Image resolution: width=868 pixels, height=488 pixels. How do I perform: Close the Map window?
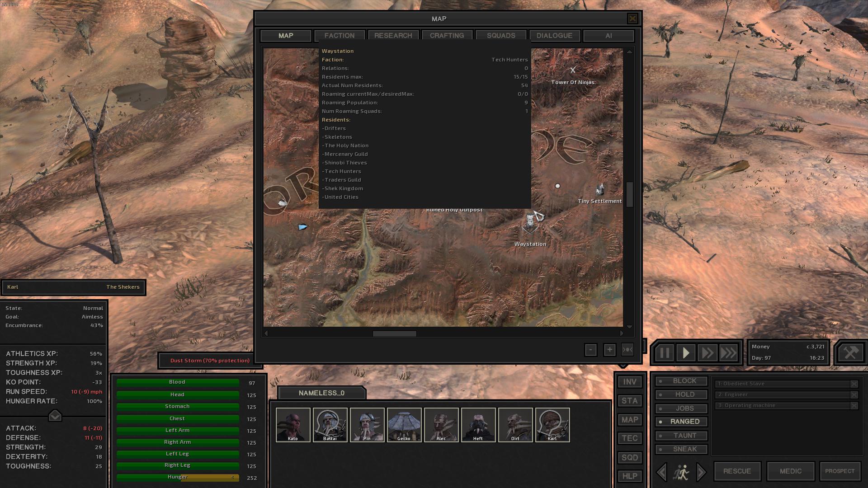tap(632, 19)
